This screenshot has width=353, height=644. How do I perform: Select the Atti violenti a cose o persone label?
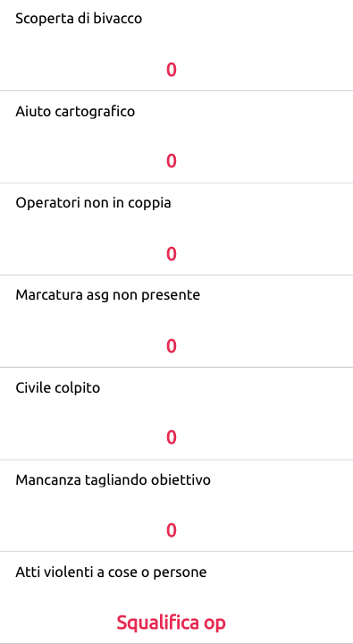point(111,572)
